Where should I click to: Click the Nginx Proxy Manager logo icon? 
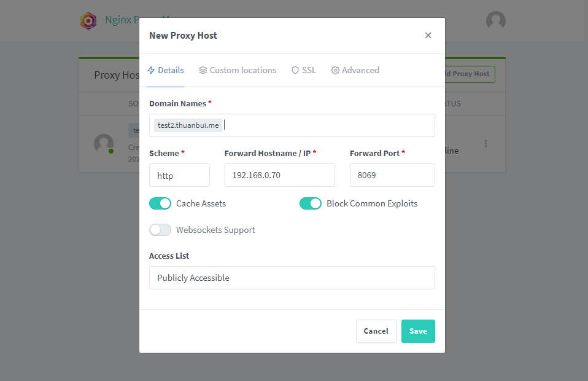point(88,21)
